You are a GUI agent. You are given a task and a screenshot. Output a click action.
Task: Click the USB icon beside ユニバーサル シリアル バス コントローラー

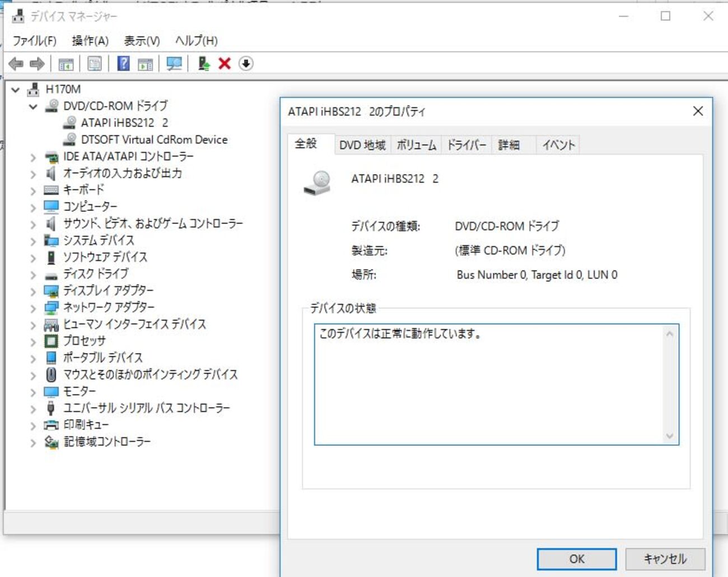tap(51, 408)
